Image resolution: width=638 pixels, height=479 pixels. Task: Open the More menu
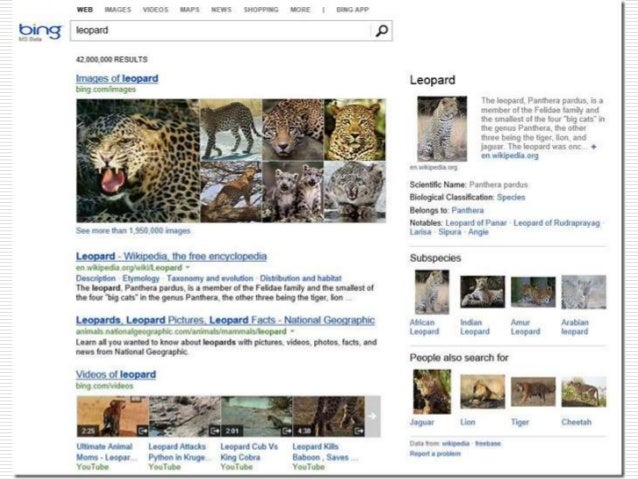(x=300, y=10)
